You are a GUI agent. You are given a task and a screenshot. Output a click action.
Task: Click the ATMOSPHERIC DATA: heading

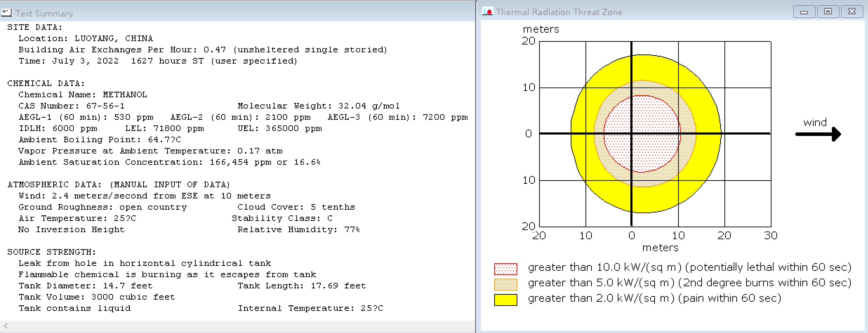[x=119, y=185]
